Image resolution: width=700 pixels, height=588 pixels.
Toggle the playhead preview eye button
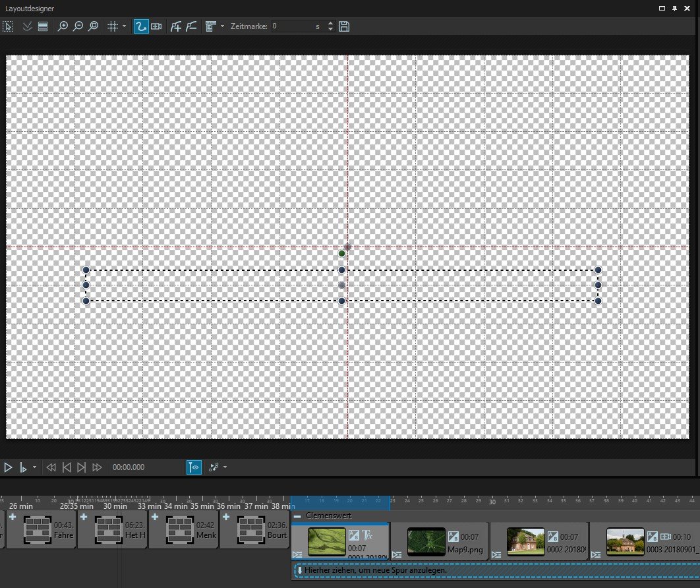click(194, 467)
